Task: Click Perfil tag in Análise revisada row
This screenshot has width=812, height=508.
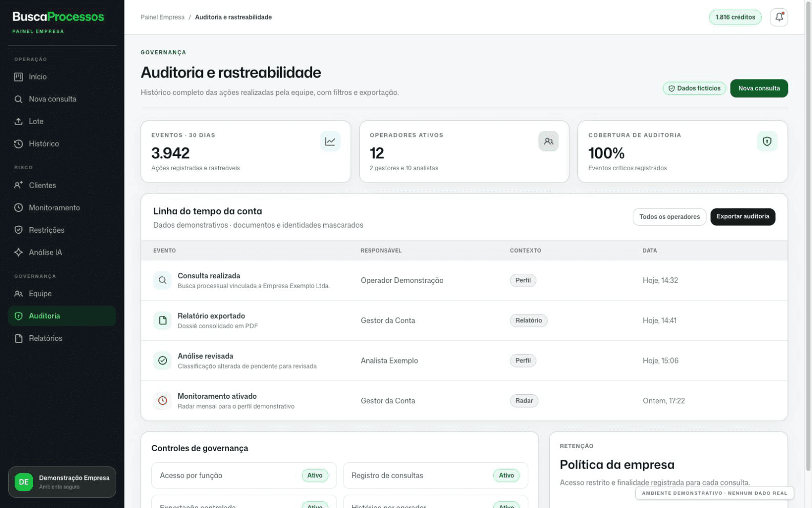Action: [523, 361]
